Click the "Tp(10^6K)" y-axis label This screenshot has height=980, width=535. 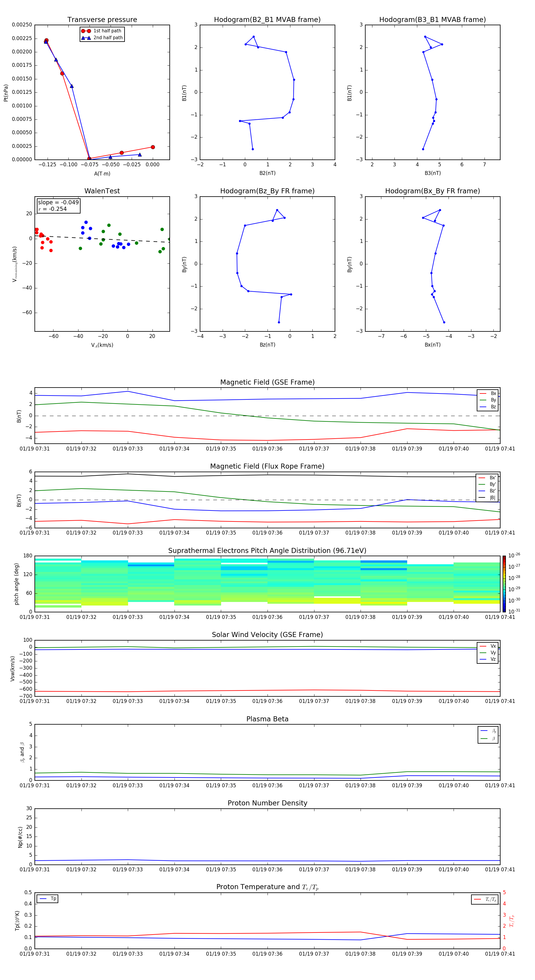click(18, 921)
